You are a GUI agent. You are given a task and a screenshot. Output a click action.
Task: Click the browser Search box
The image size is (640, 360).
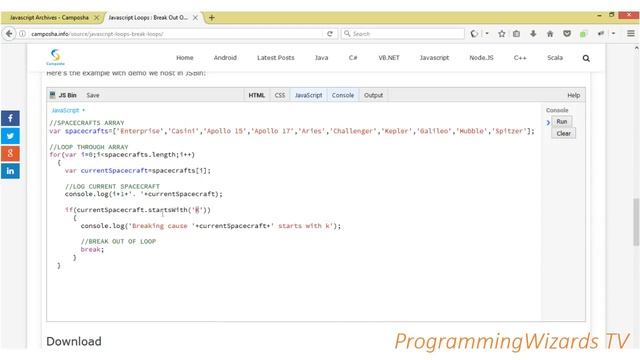tap(403, 34)
